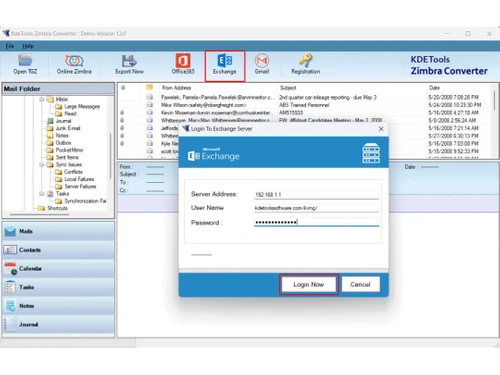Viewport: 500px width, 375px height.
Task: Select the Journal folder in tree
Action: coord(63,121)
